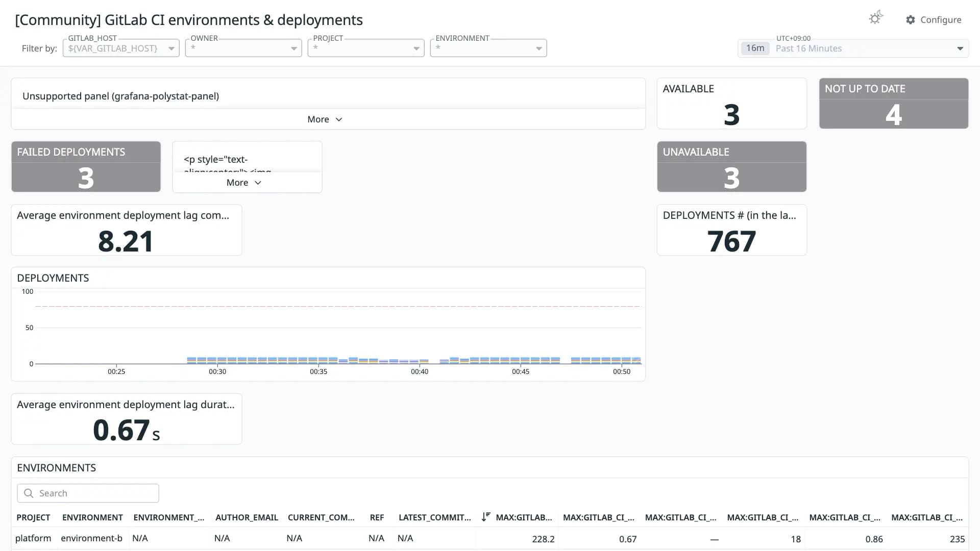Click the Configure gear icon

click(911, 19)
